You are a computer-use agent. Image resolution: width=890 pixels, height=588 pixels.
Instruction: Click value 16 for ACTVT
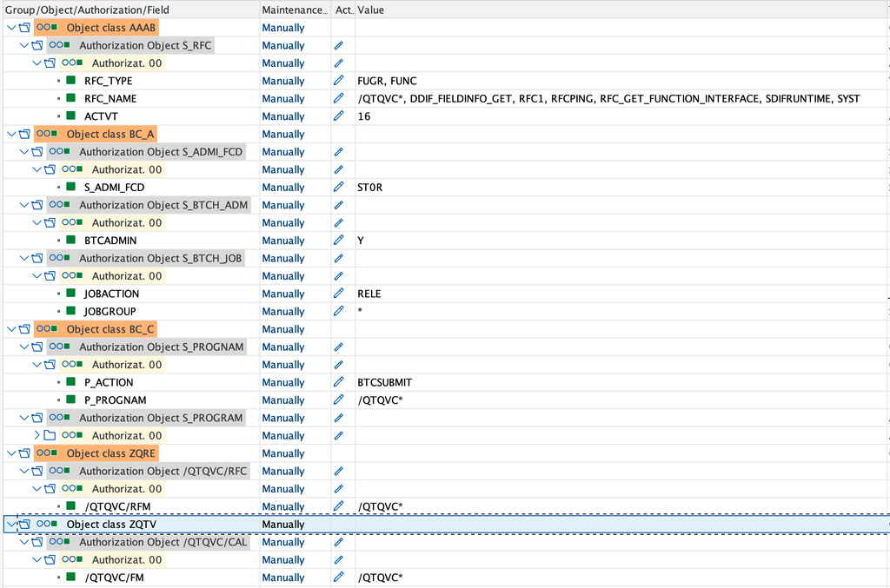click(364, 116)
